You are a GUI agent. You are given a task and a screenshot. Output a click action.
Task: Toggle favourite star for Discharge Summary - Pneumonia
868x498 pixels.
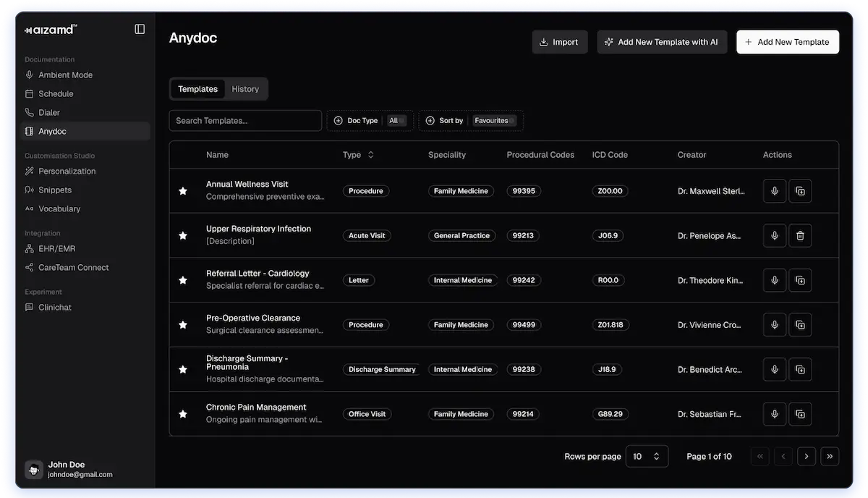[x=183, y=369]
